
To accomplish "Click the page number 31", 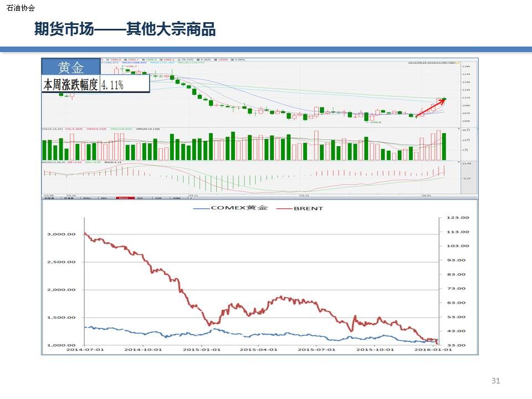I will coord(495,381).
